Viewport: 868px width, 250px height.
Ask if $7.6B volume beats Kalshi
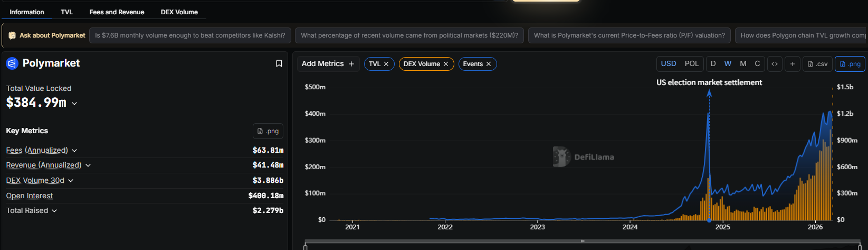click(x=190, y=35)
